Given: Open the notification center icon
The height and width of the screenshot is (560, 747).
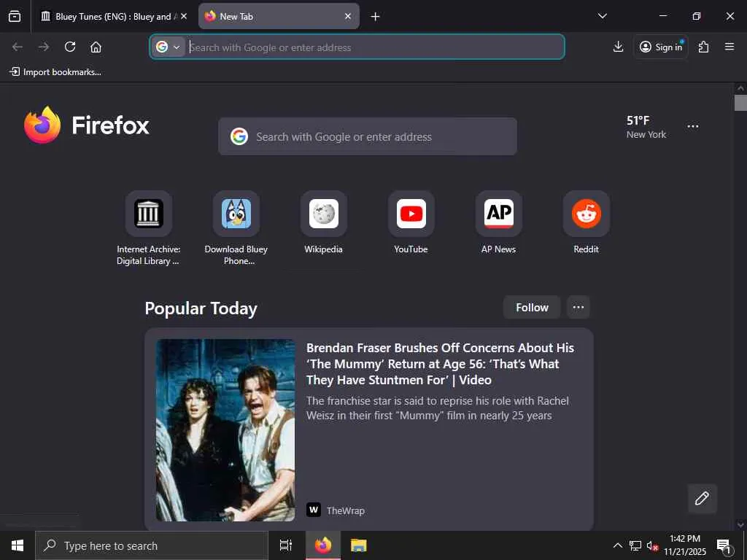Looking at the screenshot, I should (x=724, y=545).
